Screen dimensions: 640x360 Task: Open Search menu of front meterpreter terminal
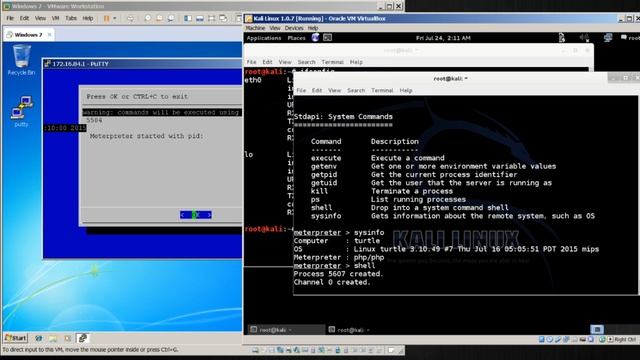click(x=356, y=90)
